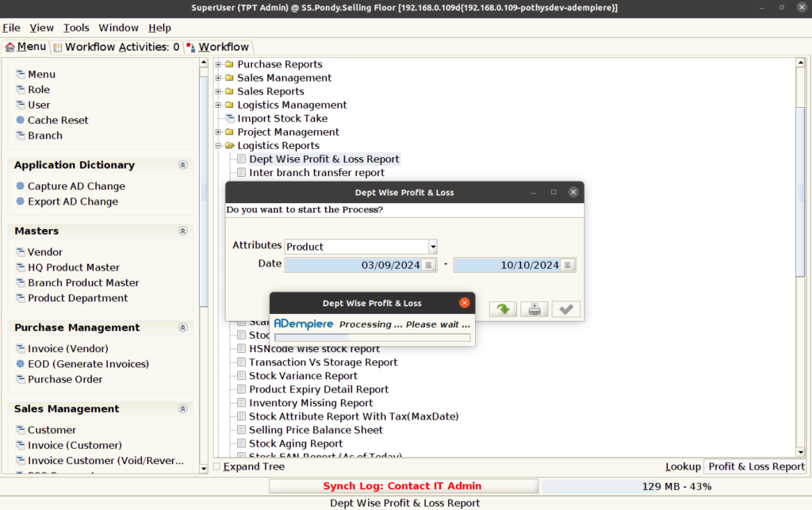Image resolution: width=812 pixels, height=510 pixels.
Task: Click the print icon in Dept Wise dialog
Action: 534,309
